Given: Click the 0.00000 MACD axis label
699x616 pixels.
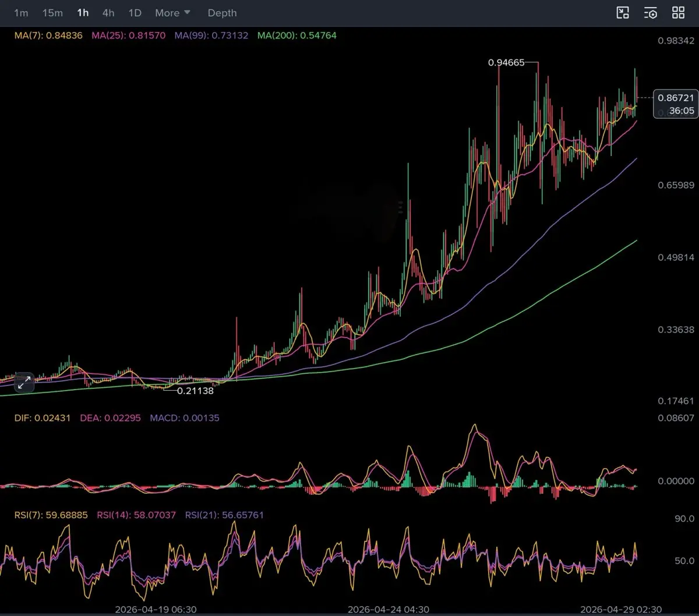Looking at the screenshot, I should (676, 482).
